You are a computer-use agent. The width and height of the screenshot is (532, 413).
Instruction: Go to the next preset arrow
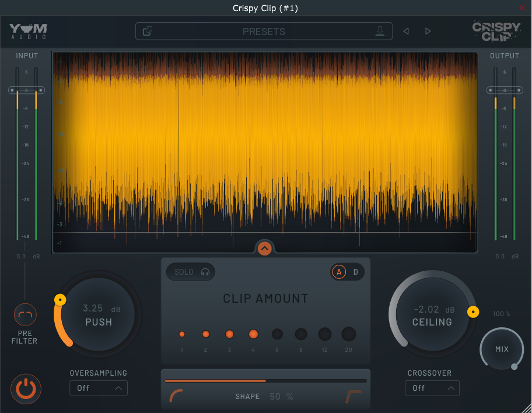coord(428,32)
